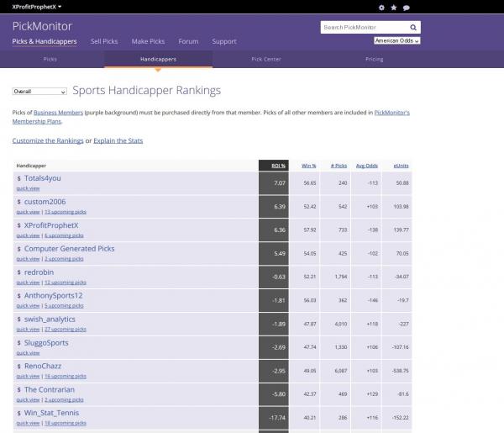Click the Customize the Rankings link
Viewport: 504px width, 433px height.
coord(48,140)
